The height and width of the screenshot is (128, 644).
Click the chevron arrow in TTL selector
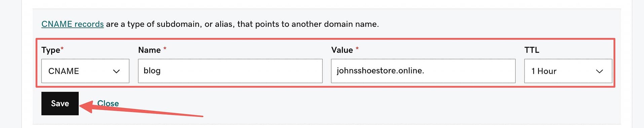[x=599, y=71]
